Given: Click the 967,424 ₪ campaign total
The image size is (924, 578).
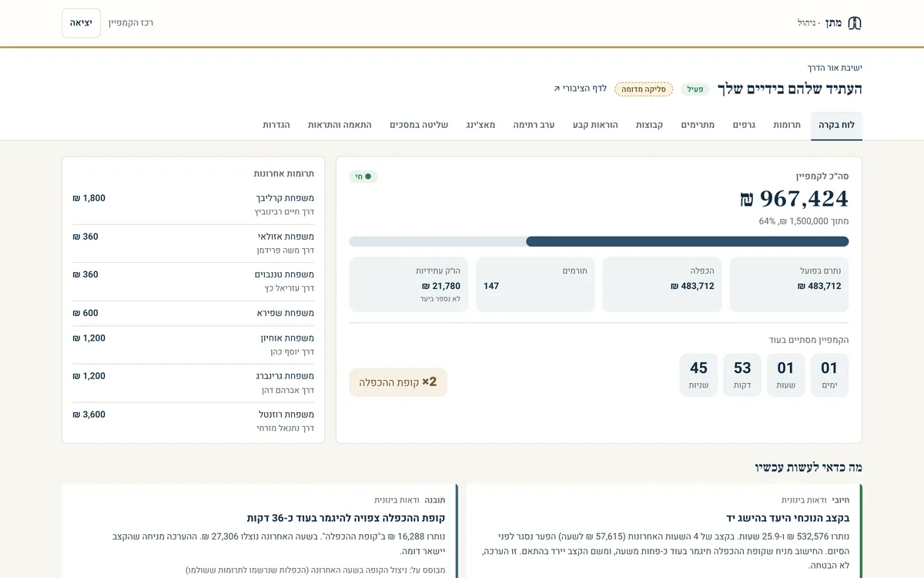Looking at the screenshot, I should [x=795, y=199].
